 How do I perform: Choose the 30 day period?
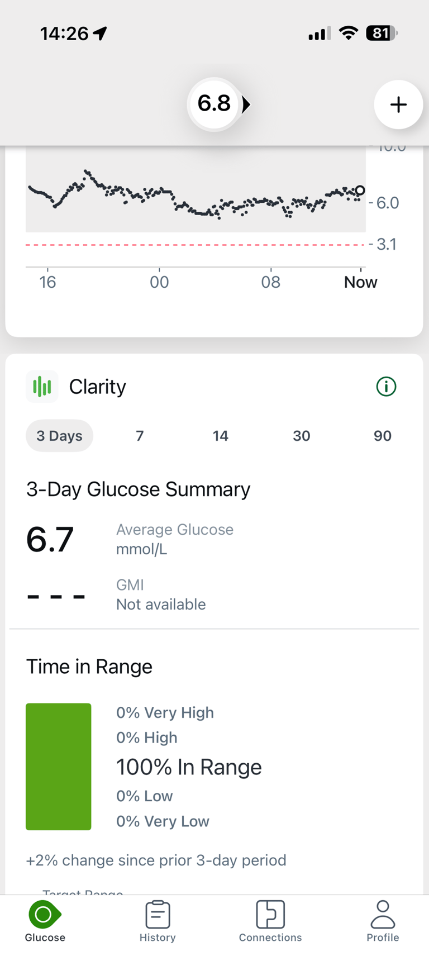[302, 436]
